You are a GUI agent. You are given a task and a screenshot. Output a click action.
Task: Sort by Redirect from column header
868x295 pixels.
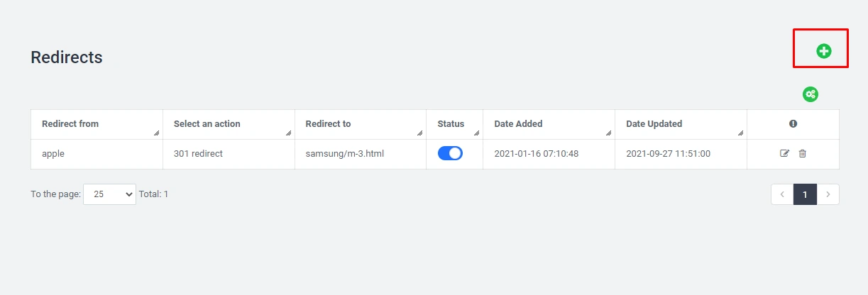(70, 123)
